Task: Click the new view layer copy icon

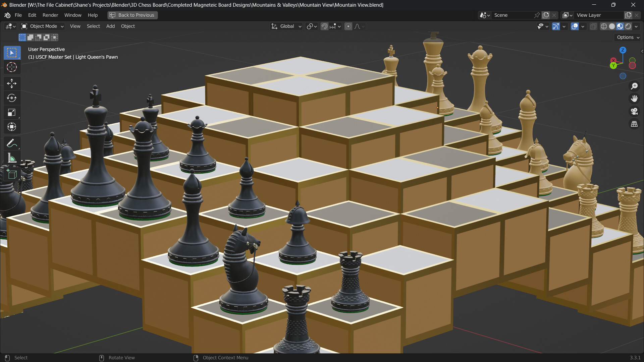Action: pos(628,15)
